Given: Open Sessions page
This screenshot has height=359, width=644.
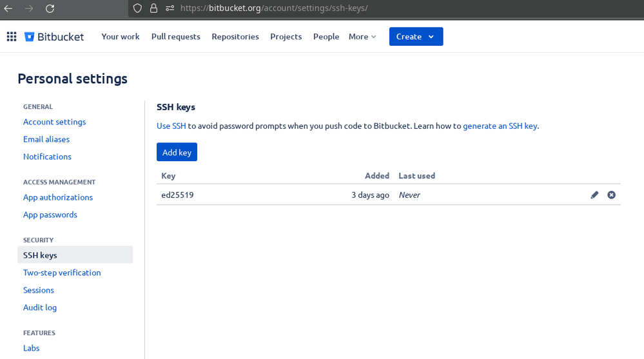Looking at the screenshot, I should coord(38,290).
